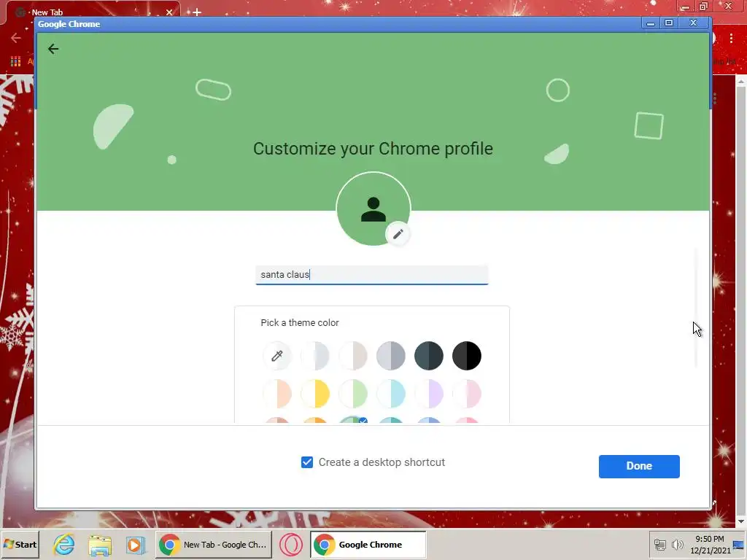Choose the peach theme color

(276, 394)
